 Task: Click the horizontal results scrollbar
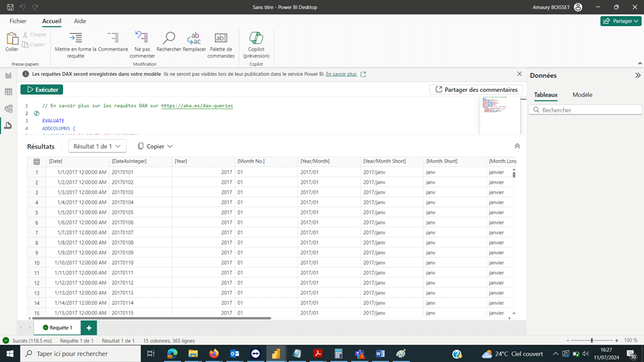(x=151, y=318)
